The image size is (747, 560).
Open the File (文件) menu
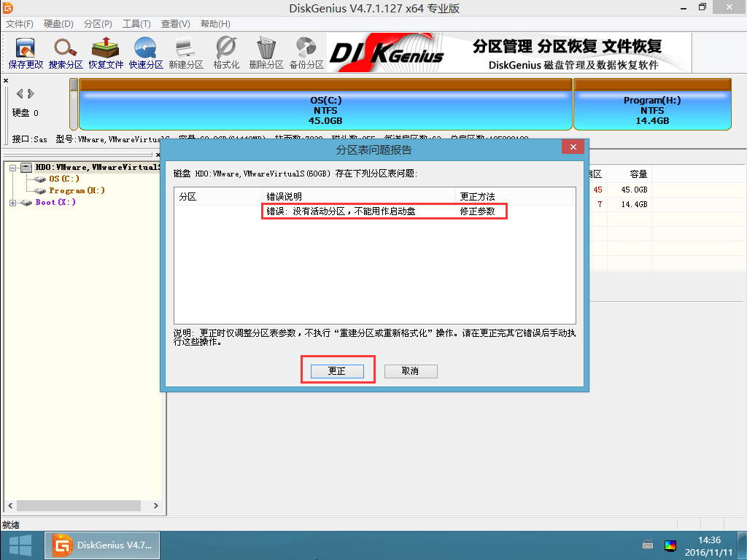click(x=20, y=24)
